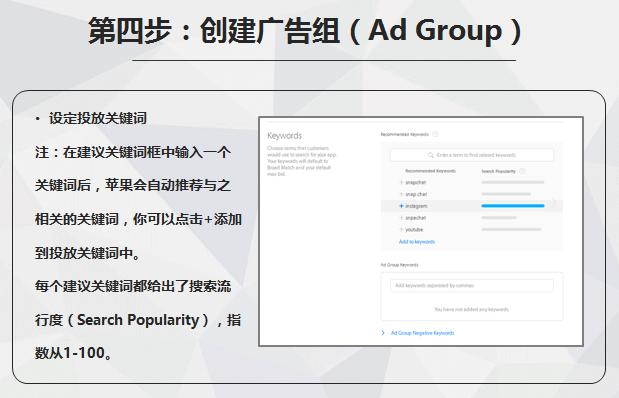This screenshot has height=398, width=619.
Task: Click the plus icon next to youtube
Action: click(401, 230)
